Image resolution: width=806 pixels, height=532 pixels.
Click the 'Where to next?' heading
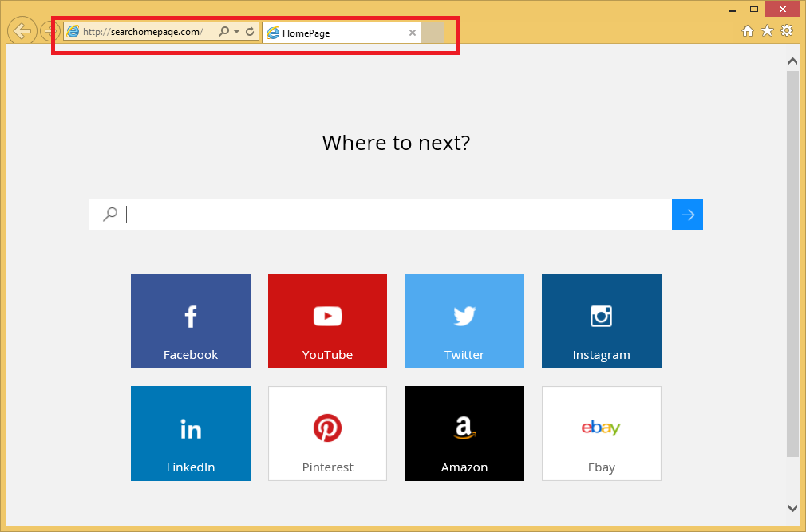click(x=396, y=142)
